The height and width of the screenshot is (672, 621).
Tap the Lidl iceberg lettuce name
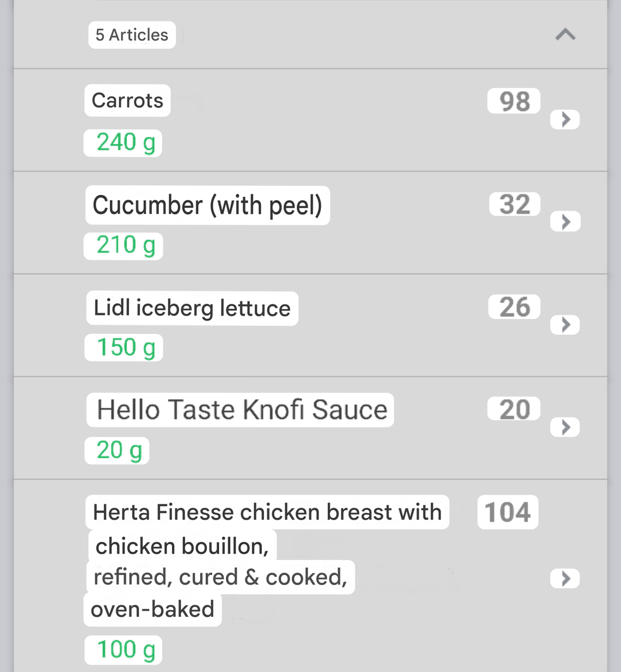point(192,308)
